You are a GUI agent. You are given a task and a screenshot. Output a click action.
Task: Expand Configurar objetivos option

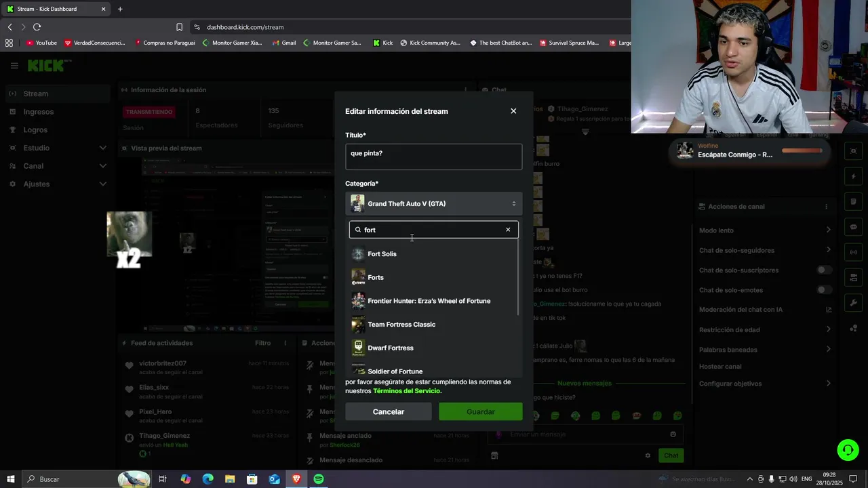pyautogui.click(x=828, y=384)
